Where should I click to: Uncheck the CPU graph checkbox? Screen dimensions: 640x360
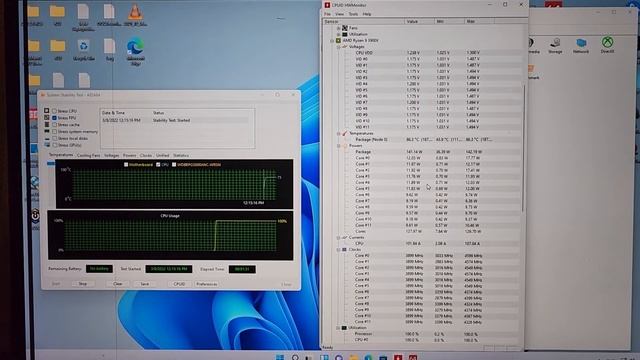(158, 164)
